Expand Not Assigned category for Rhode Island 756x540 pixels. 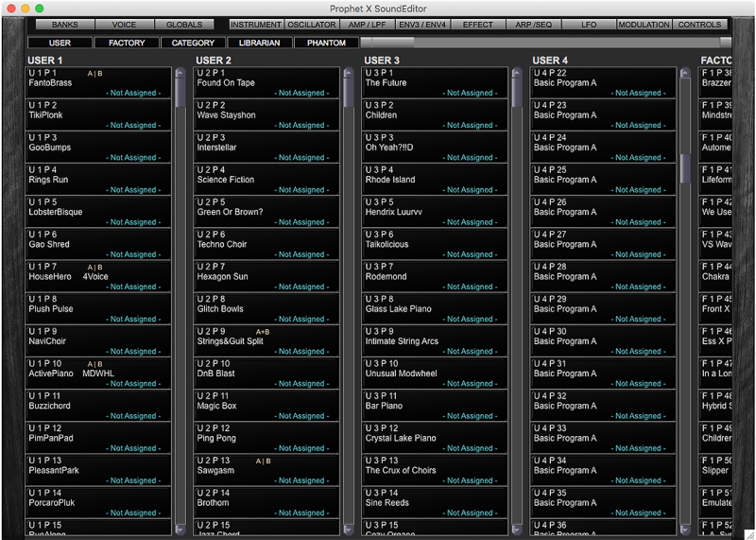pyautogui.click(x=470, y=190)
